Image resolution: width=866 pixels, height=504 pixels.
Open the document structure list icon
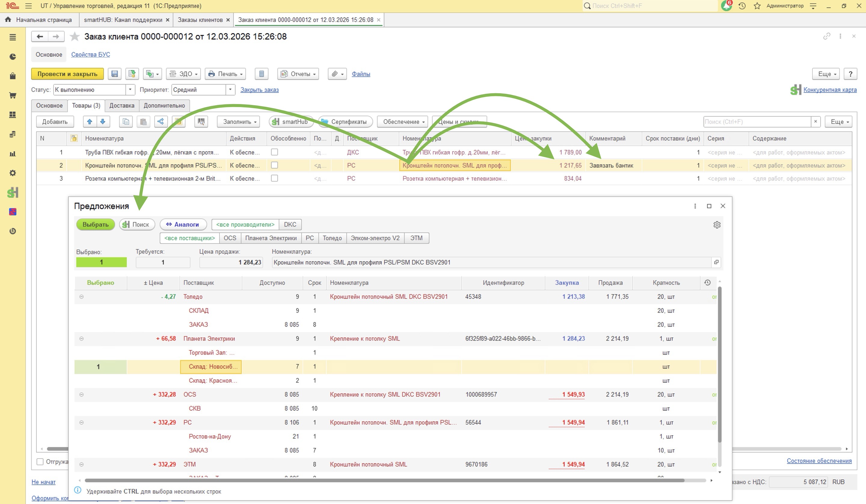click(262, 74)
